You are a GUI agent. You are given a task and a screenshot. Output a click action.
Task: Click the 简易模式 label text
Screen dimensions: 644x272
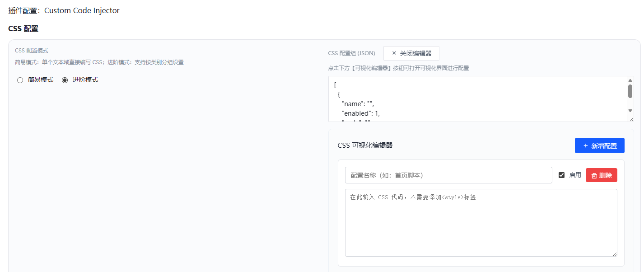click(41, 80)
